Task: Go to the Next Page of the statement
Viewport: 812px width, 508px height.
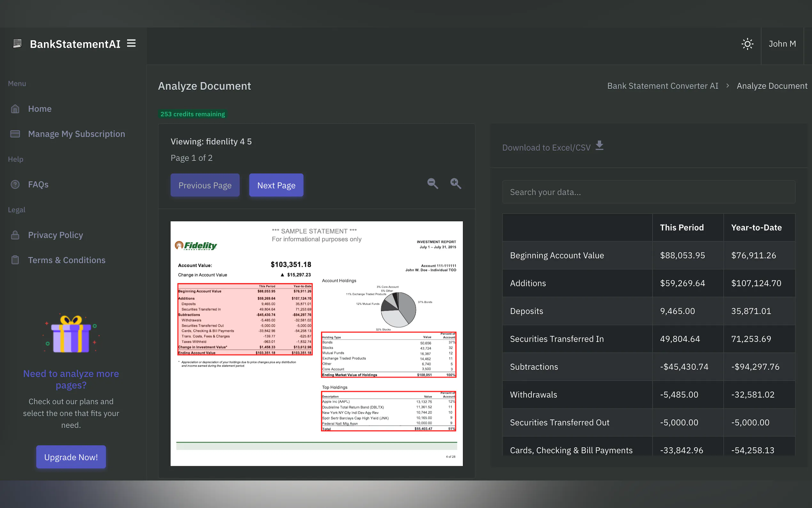Action: pos(276,185)
